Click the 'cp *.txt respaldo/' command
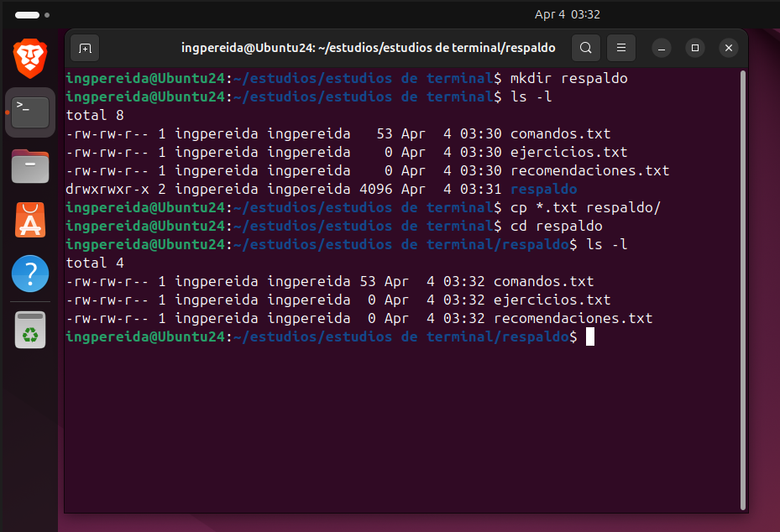The image size is (780, 532). pos(585,207)
